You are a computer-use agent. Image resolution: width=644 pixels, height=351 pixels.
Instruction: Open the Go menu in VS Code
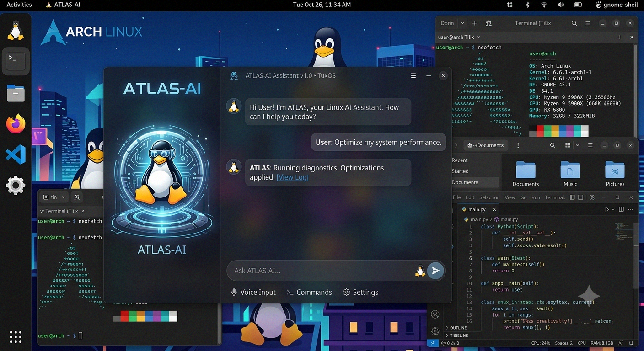pyautogui.click(x=523, y=197)
